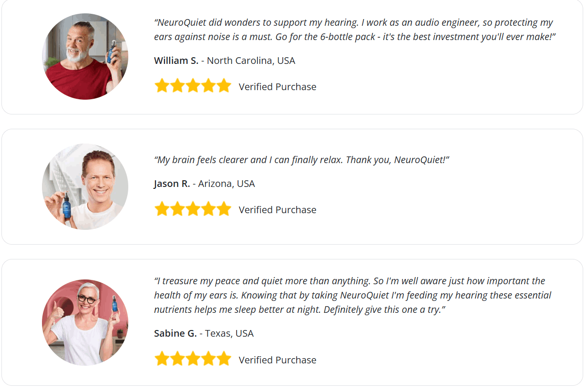Click Jason R.'s profile photo
This screenshot has height=392, width=587.
pos(85,186)
